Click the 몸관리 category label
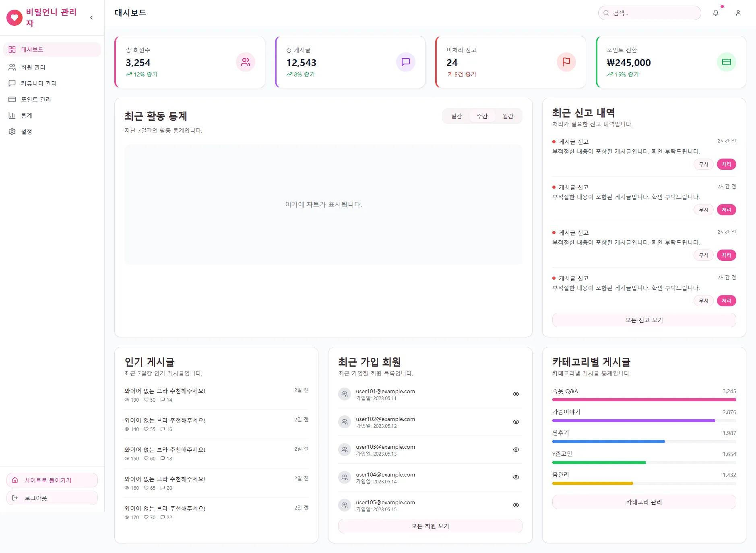 [x=560, y=475]
